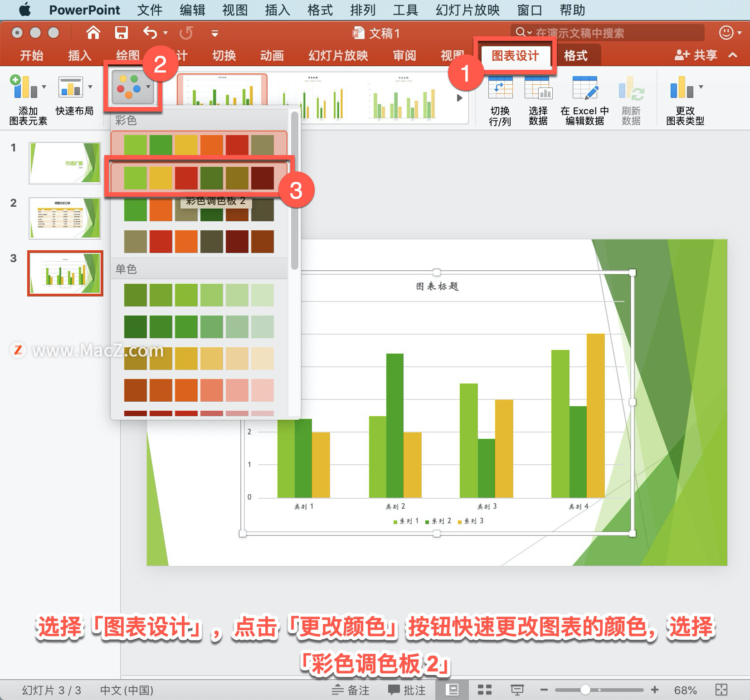Open the undo history dropdown arrow
This screenshot has width=750, height=700.
pyautogui.click(x=166, y=33)
